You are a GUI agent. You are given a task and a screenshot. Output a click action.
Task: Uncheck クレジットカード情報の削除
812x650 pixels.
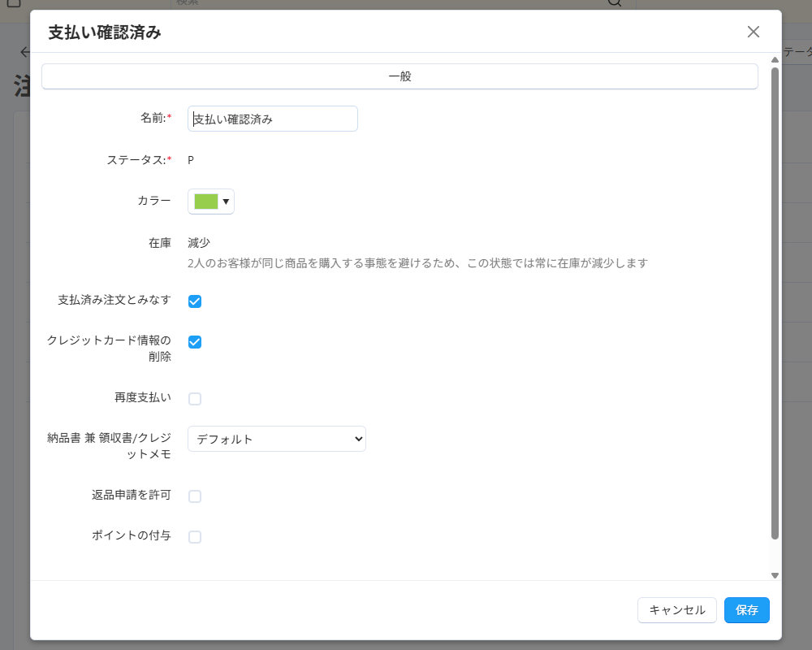pyautogui.click(x=195, y=342)
